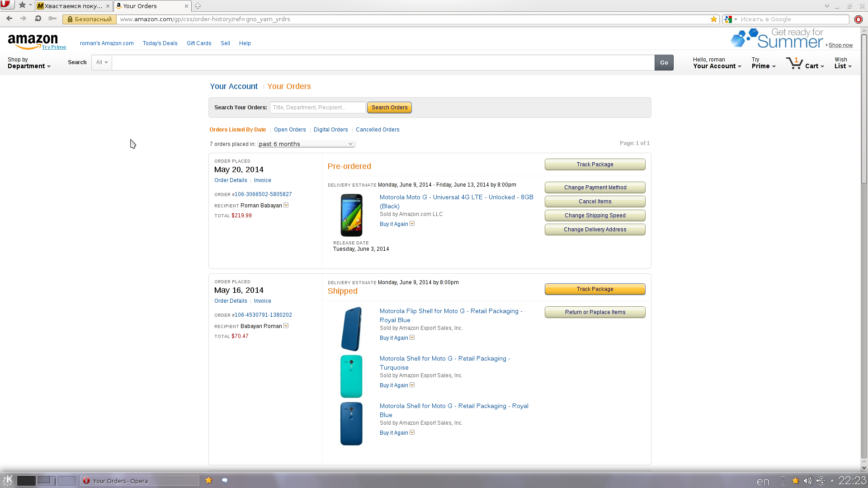Open Today's Deals link
Viewport: 868px width, 488px height.
tap(160, 43)
